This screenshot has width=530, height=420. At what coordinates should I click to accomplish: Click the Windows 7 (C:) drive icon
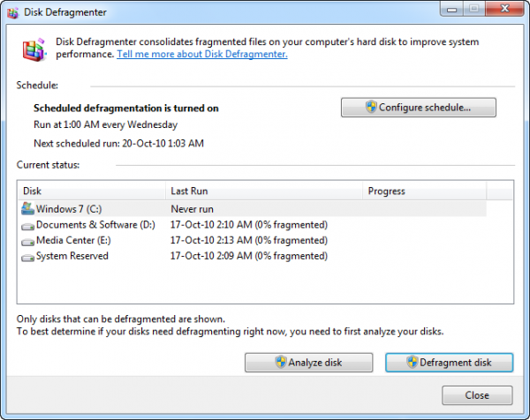pos(26,208)
